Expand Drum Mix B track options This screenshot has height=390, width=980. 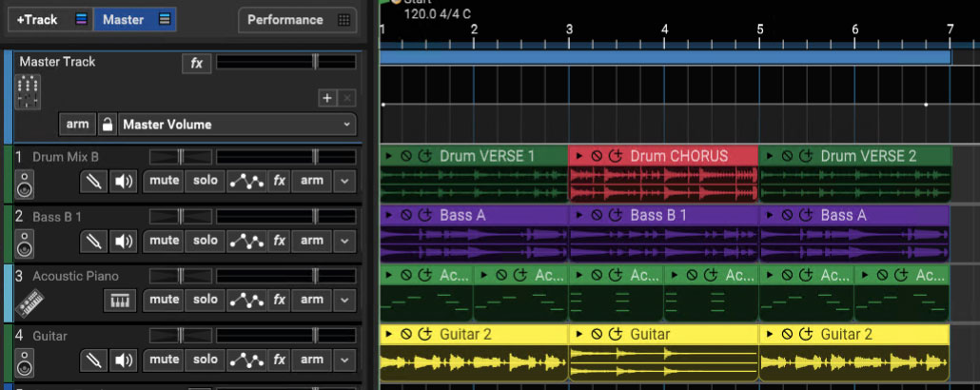click(x=344, y=182)
